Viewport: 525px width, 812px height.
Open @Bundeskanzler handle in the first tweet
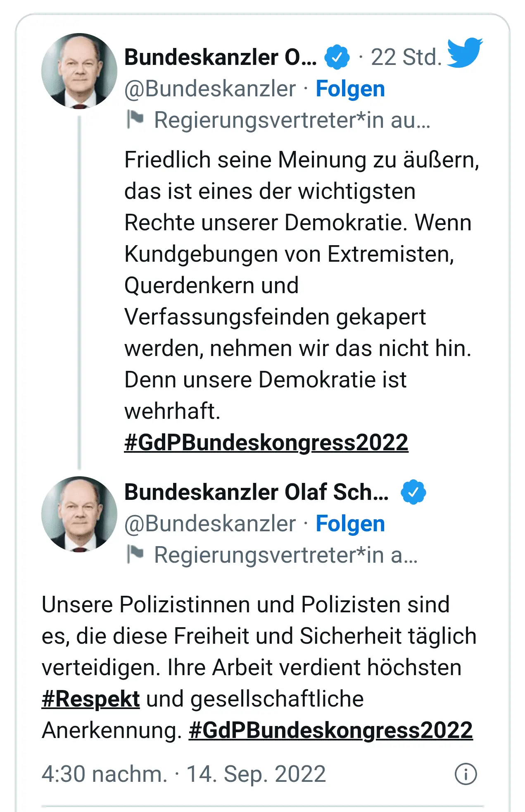click(x=210, y=89)
